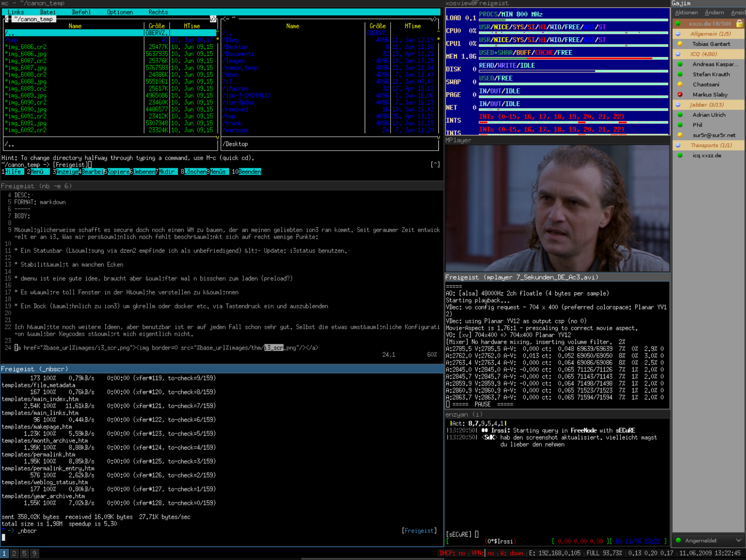Viewport: 746px width, 560px height.
Task: Collapse the Transports (1/1) group
Action: point(678,145)
